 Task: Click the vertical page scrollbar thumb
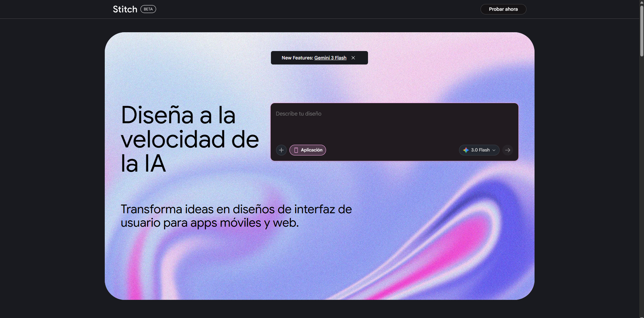pos(642,30)
